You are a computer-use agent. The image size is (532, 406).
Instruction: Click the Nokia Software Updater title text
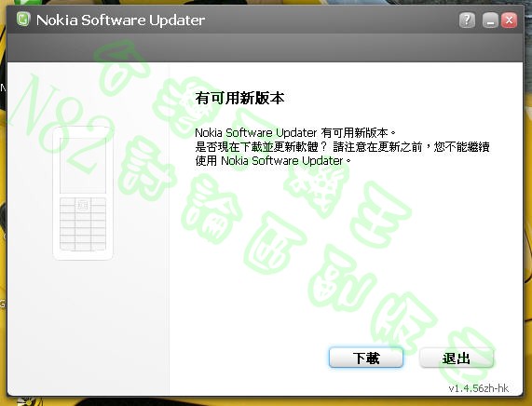(x=120, y=20)
